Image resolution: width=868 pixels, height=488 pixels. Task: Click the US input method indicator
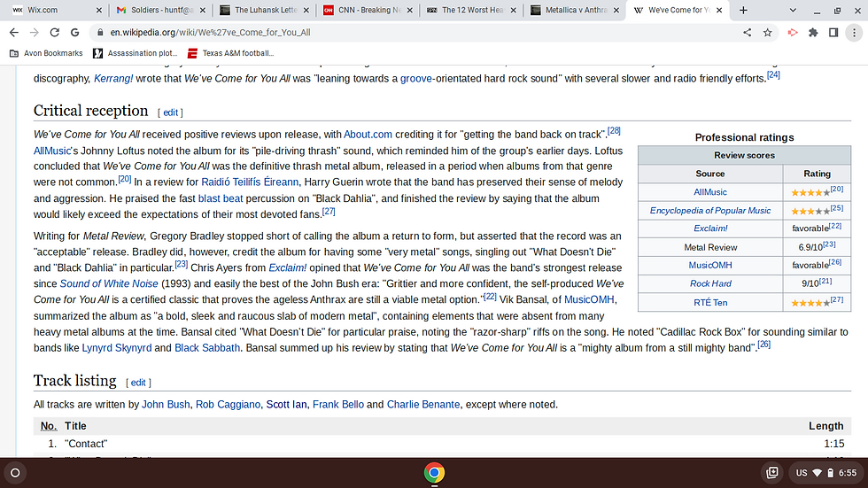802,473
